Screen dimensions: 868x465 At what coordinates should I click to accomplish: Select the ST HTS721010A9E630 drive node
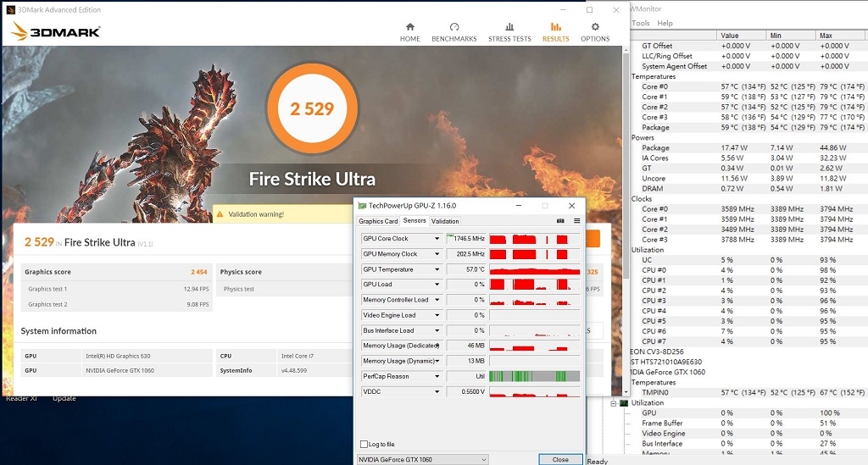point(666,362)
